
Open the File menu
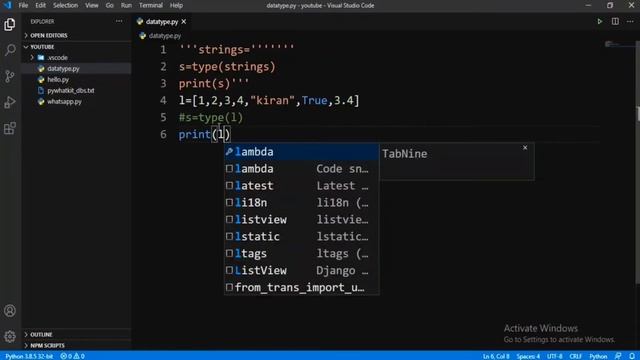point(23,5)
